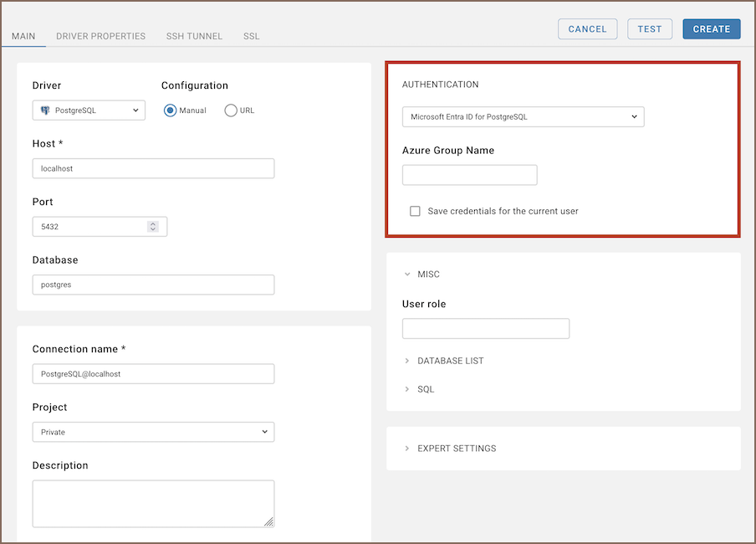The image size is (756, 544).
Task: Select the Manual configuration radio button
Action: pos(171,110)
